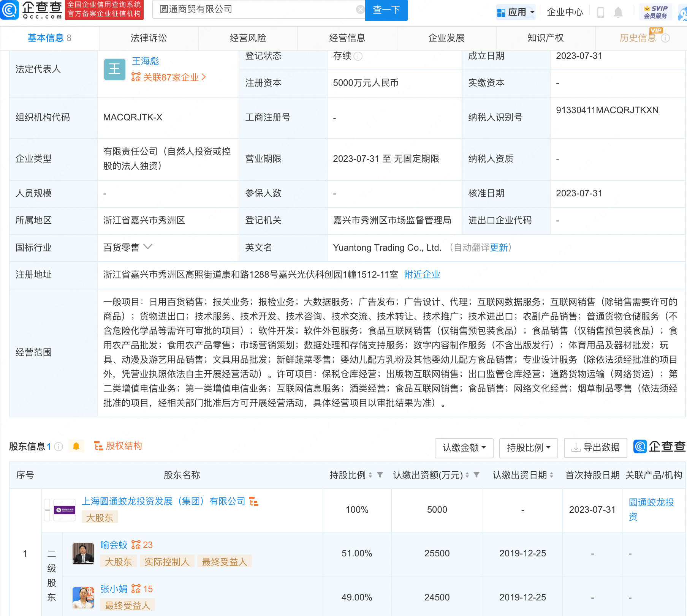Expand 百货零售 industry chevron

148,247
